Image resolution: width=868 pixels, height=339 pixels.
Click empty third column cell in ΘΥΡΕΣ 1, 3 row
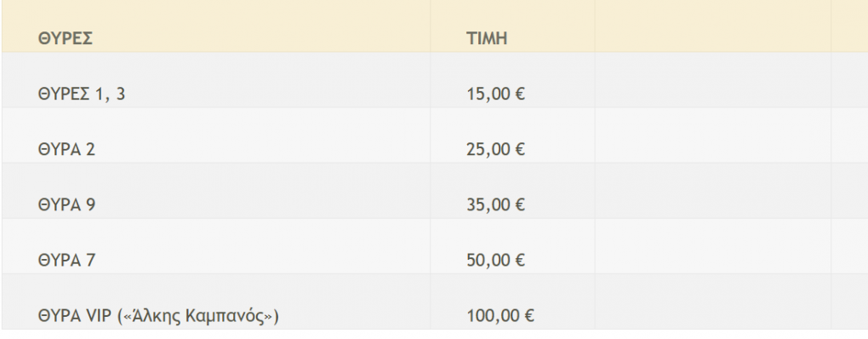713,80
